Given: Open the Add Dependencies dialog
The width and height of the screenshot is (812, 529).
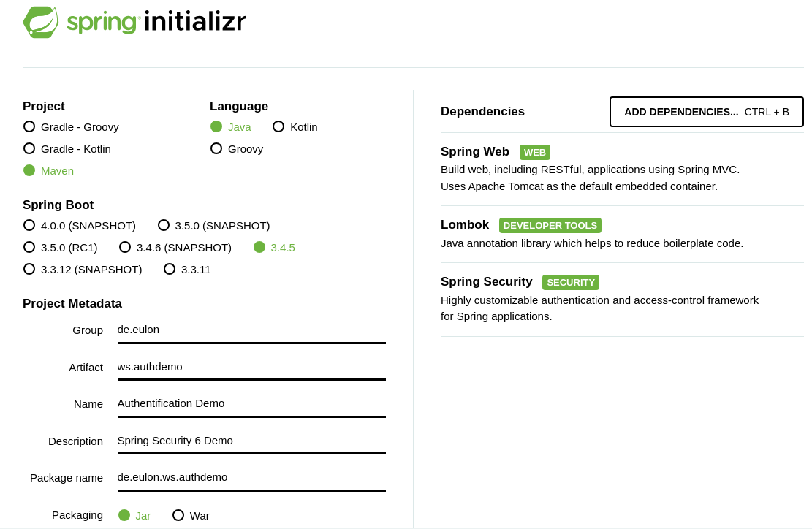Looking at the screenshot, I should [706, 112].
